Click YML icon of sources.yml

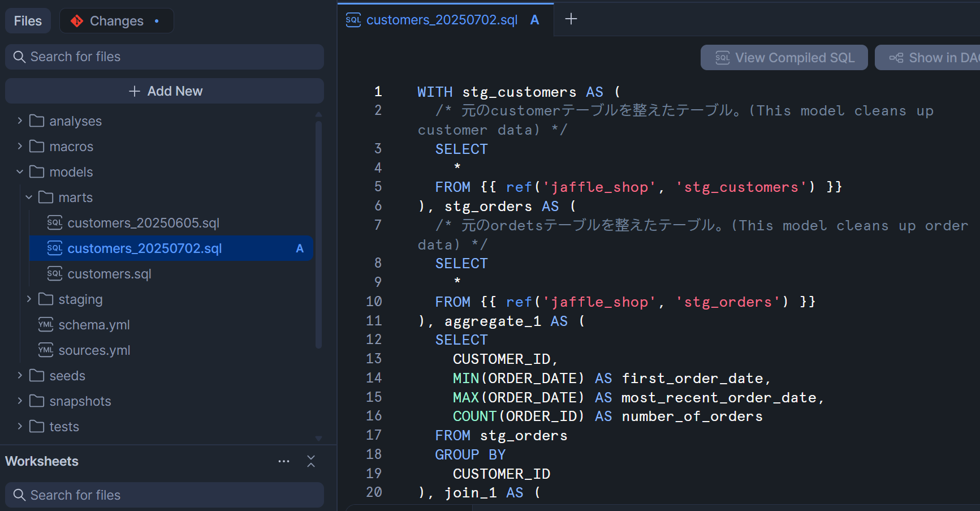tap(46, 350)
